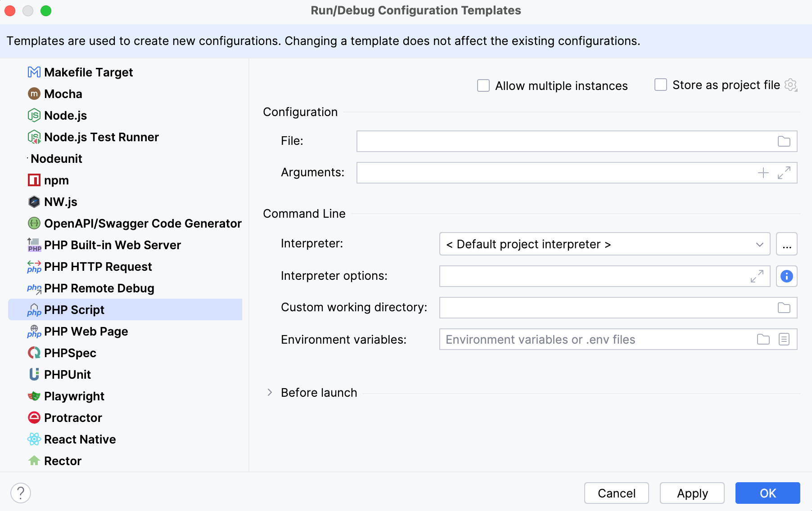Click the browse button next to Interpreter

[x=786, y=244]
